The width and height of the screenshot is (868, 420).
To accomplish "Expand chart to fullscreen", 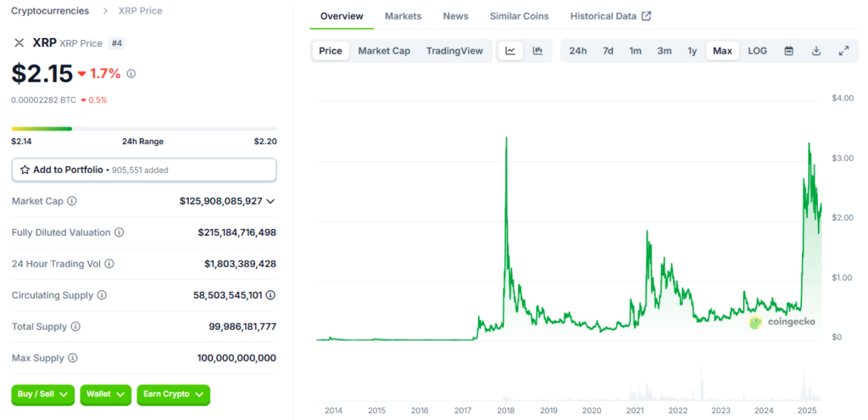I will click(843, 51).
